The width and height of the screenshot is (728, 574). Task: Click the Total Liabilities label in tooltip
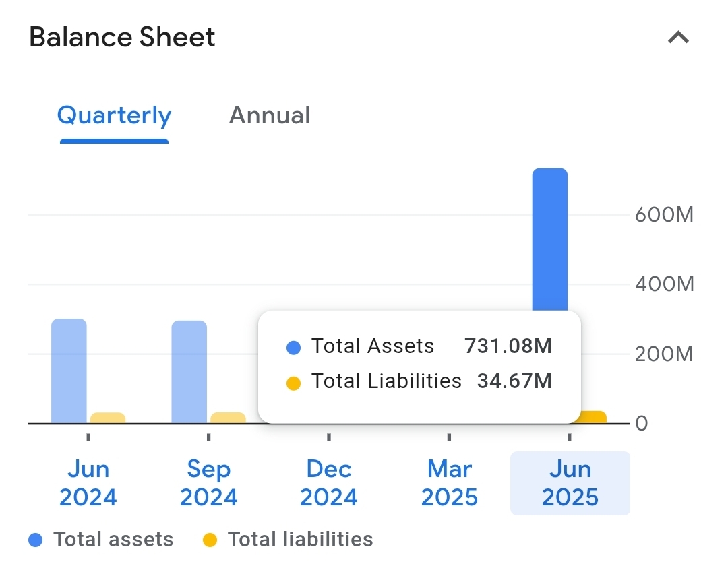pos(386,381)
